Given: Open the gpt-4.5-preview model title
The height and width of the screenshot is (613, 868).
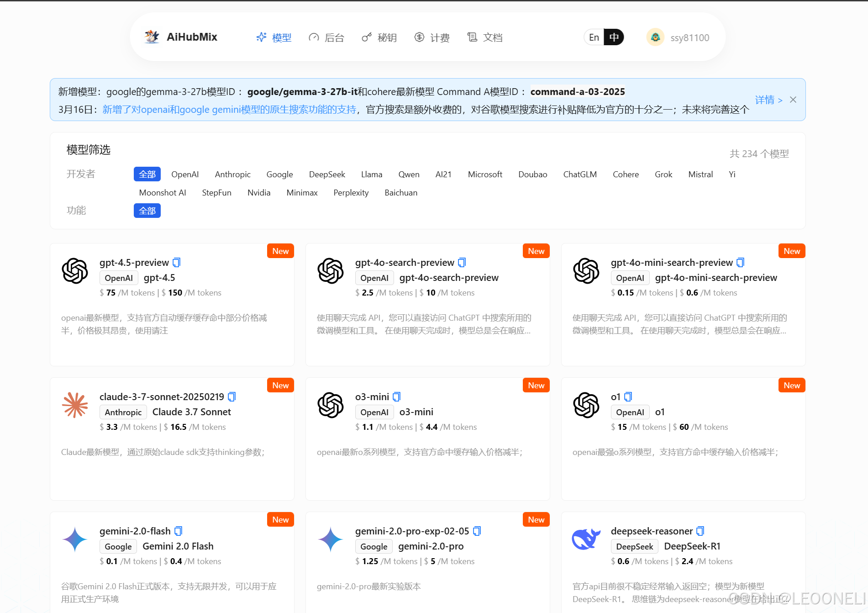Looking at the screenshot, I should (x=134, y=263).
